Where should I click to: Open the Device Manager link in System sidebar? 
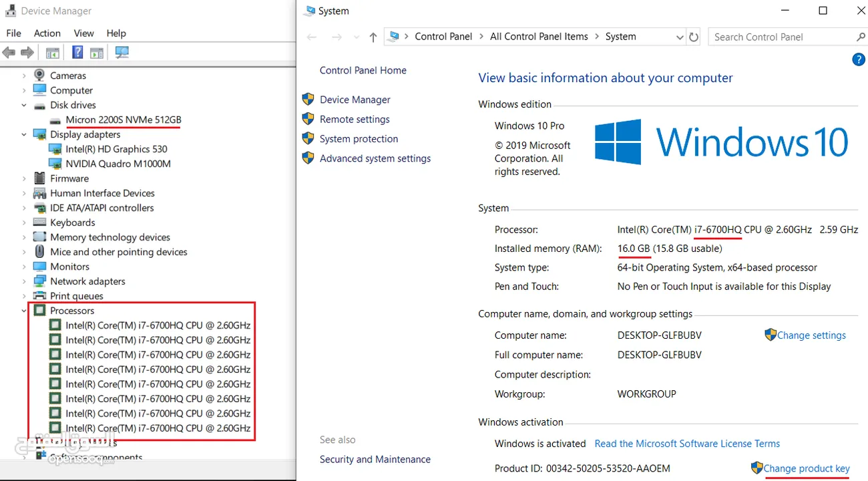click(x=355, y=100)
